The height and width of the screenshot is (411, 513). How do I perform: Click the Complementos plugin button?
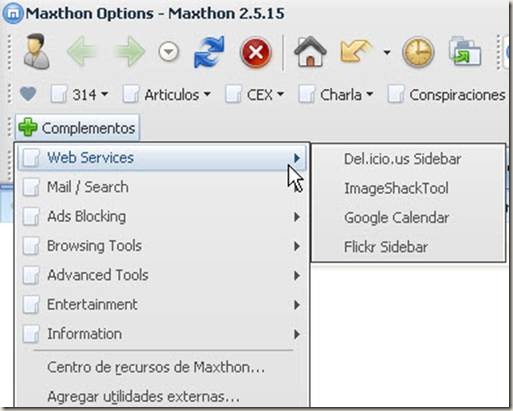(x=77, y=128)
